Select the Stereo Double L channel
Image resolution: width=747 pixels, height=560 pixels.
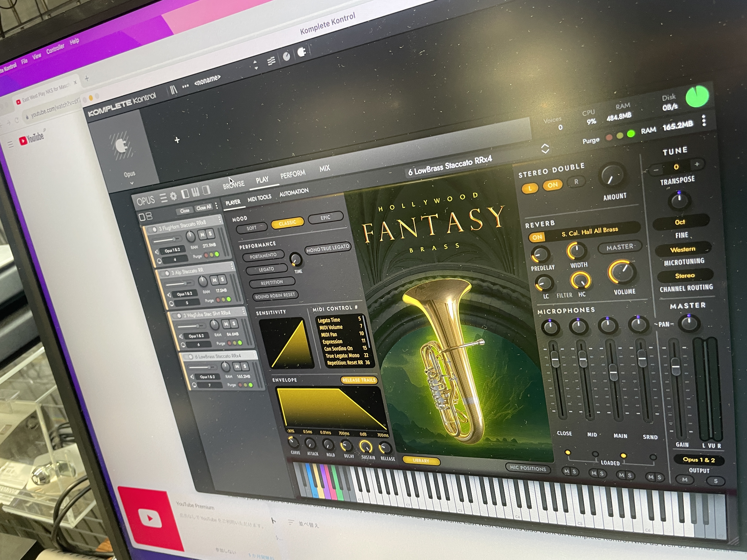pos(530,188)
